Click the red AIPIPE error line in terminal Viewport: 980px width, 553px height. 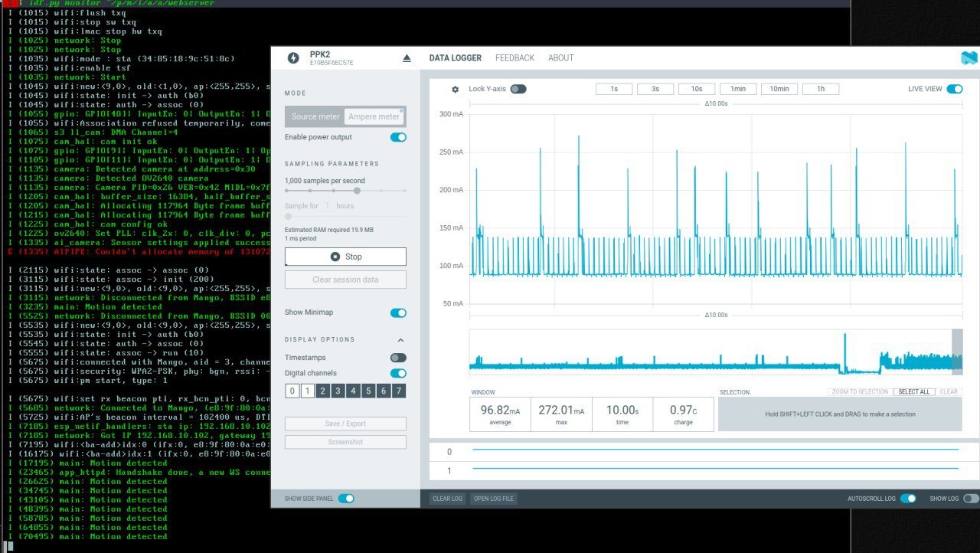(140, 251)
